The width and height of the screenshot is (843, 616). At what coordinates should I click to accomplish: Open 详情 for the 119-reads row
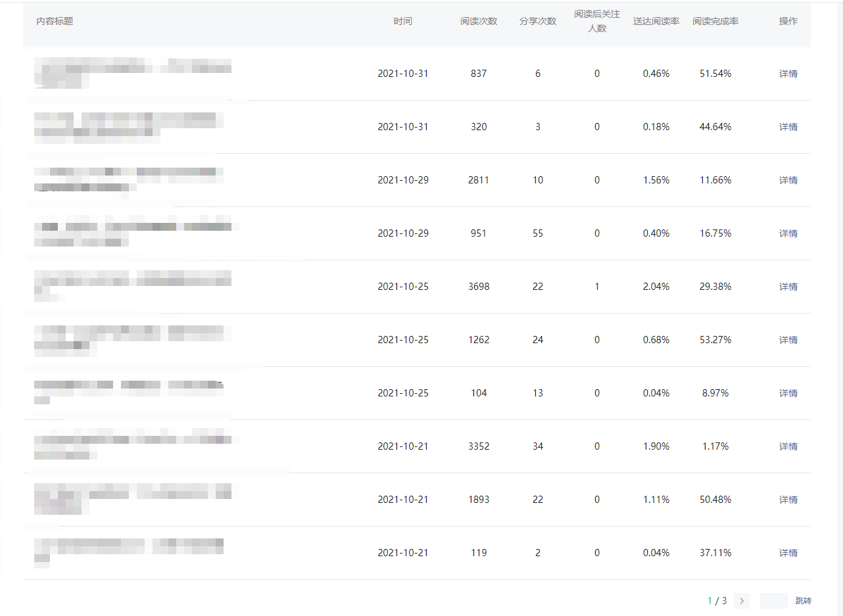point(788,553)
